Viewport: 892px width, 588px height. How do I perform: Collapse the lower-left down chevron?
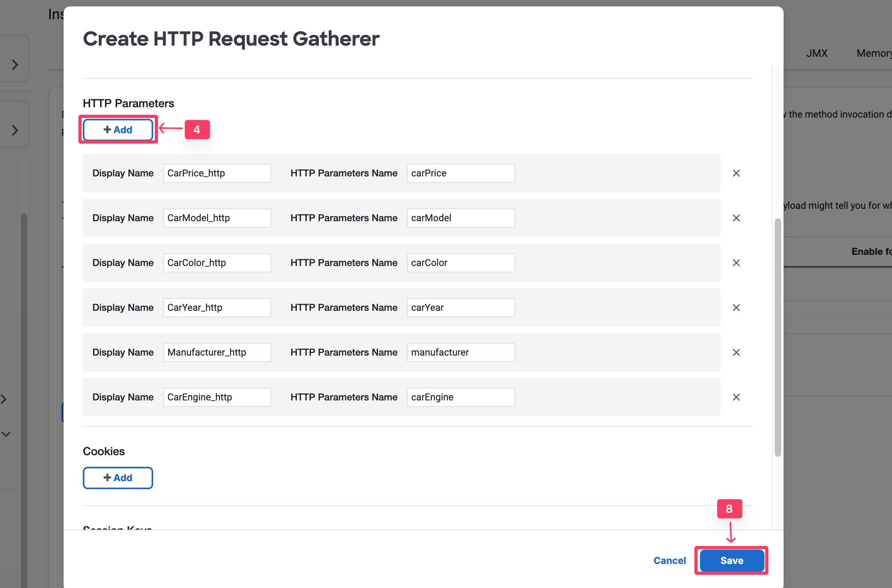click(6, 434)
